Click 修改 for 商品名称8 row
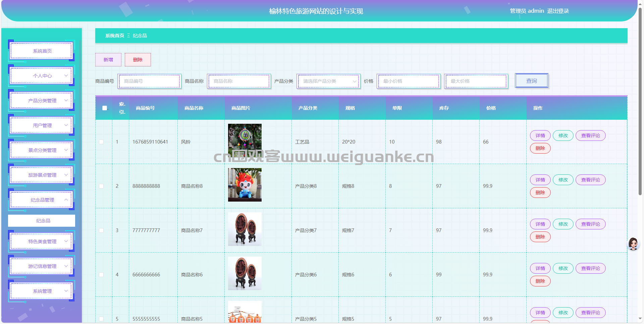 (x=563, y=180)
